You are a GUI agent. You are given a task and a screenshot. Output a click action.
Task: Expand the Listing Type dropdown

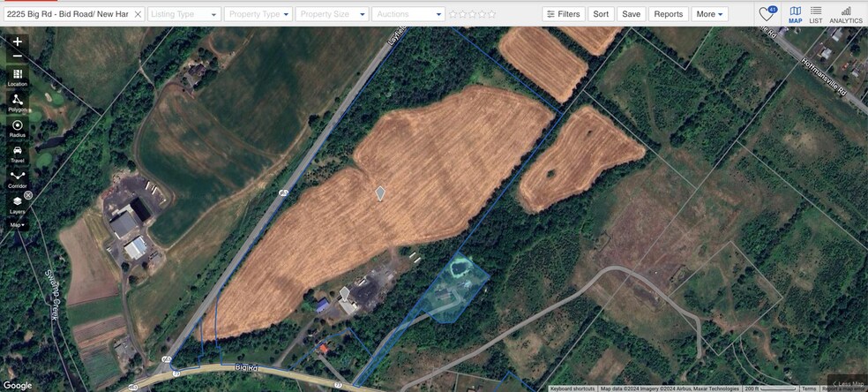pos(184,14)
